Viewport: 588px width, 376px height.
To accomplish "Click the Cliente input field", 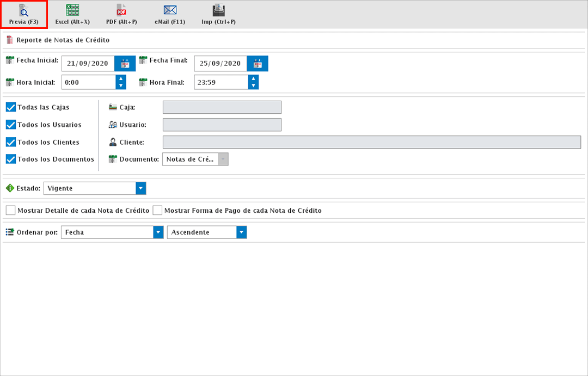I will point(371,142).
